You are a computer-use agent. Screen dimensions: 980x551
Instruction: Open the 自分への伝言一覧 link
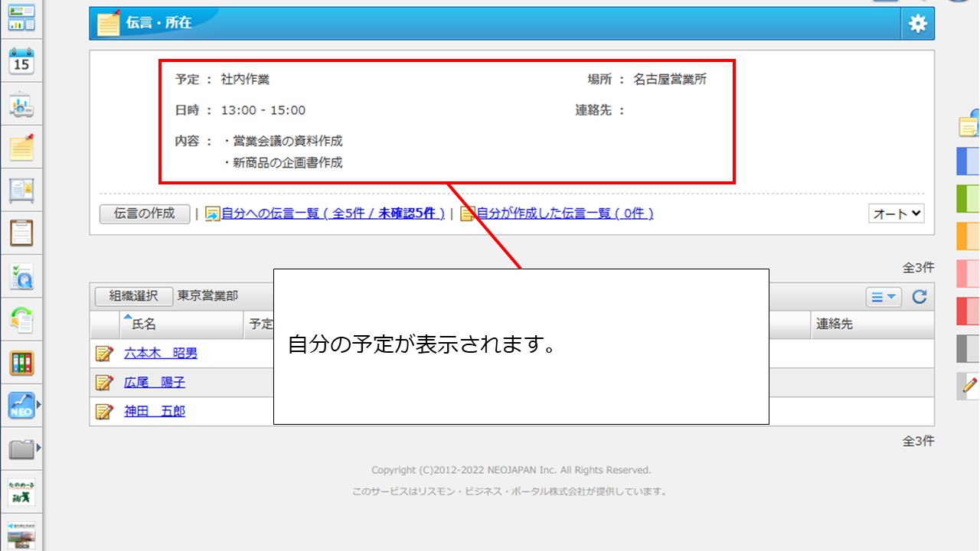332,214
